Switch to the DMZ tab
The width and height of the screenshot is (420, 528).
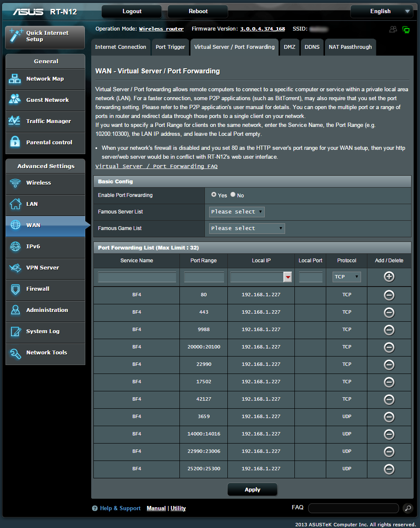[x=290, y=47]
